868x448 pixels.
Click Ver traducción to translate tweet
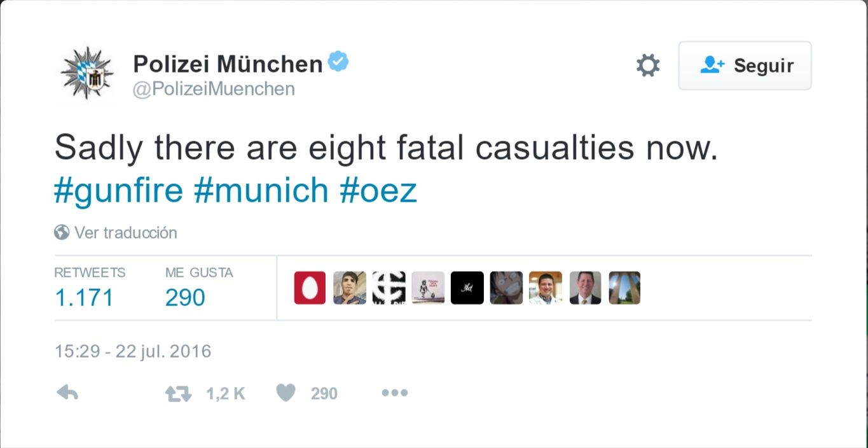click(125, 232)
